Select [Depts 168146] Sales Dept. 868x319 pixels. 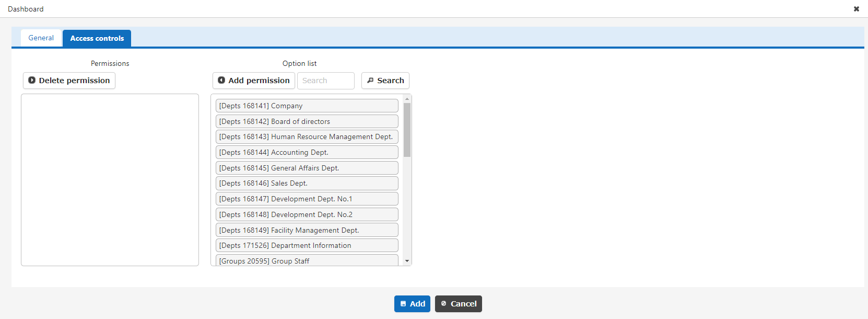[307, 183]
